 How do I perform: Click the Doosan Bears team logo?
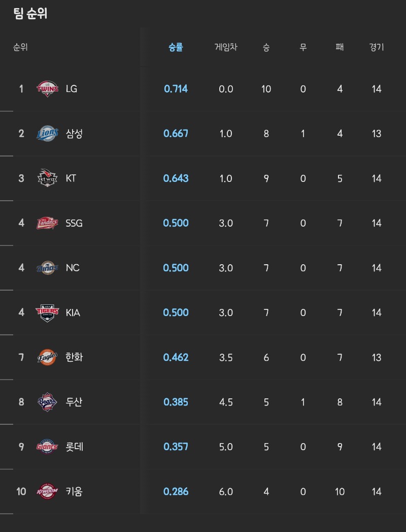48,402
